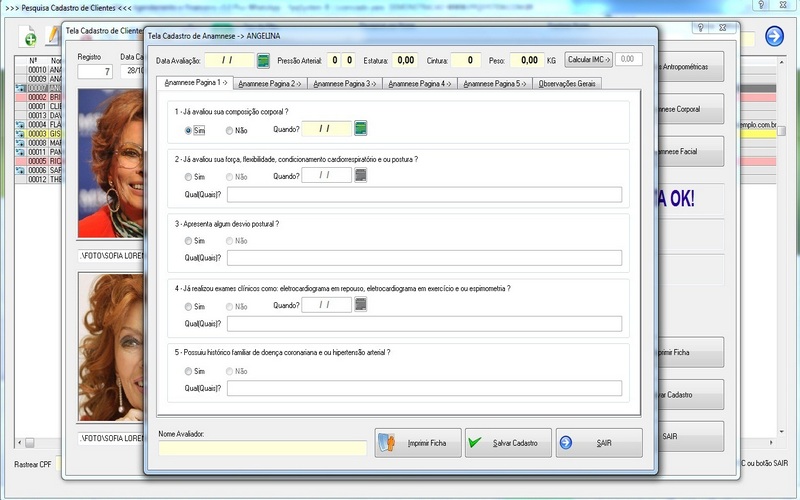Open calendar icon for question 2 Quando
Image resolution: width=800 pixels, height=500 pixels.
point(361,175)
